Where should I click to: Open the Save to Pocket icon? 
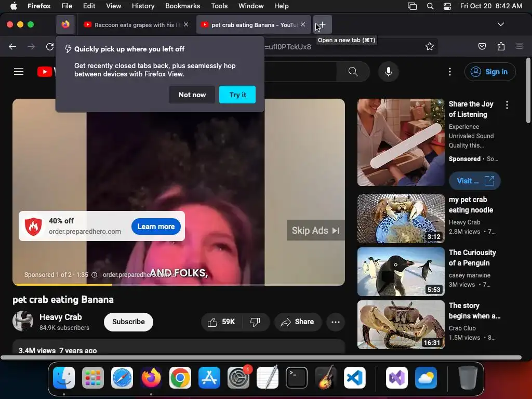point(482,46)
